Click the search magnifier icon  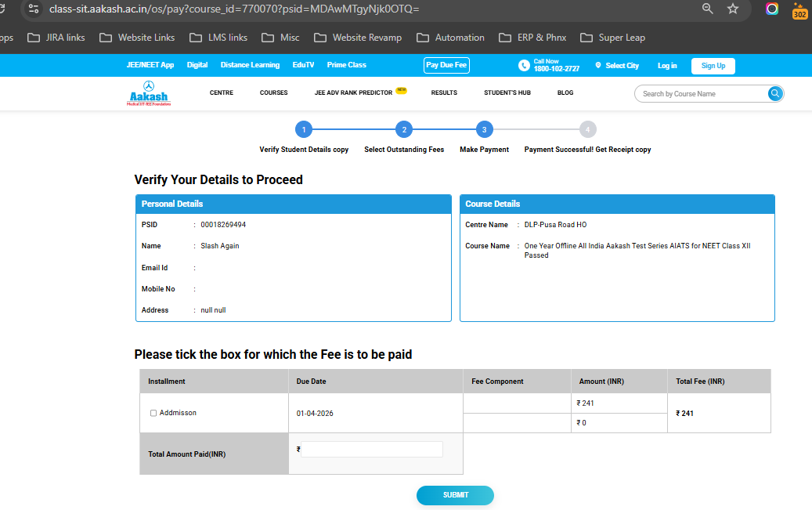point(774,94)
